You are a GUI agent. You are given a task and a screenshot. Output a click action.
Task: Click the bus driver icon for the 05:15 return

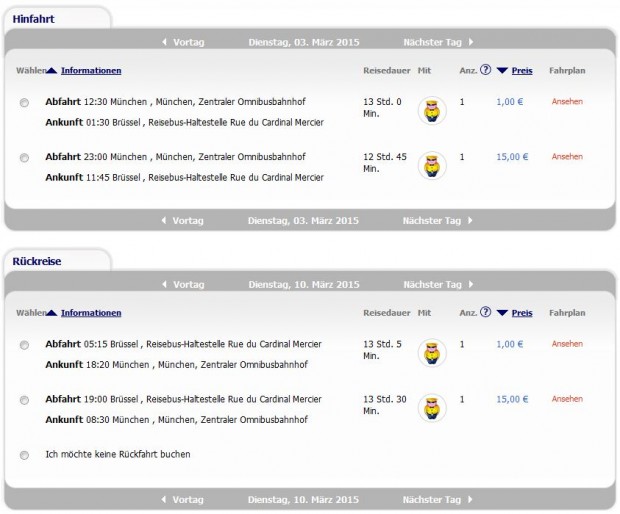[432, 353]
